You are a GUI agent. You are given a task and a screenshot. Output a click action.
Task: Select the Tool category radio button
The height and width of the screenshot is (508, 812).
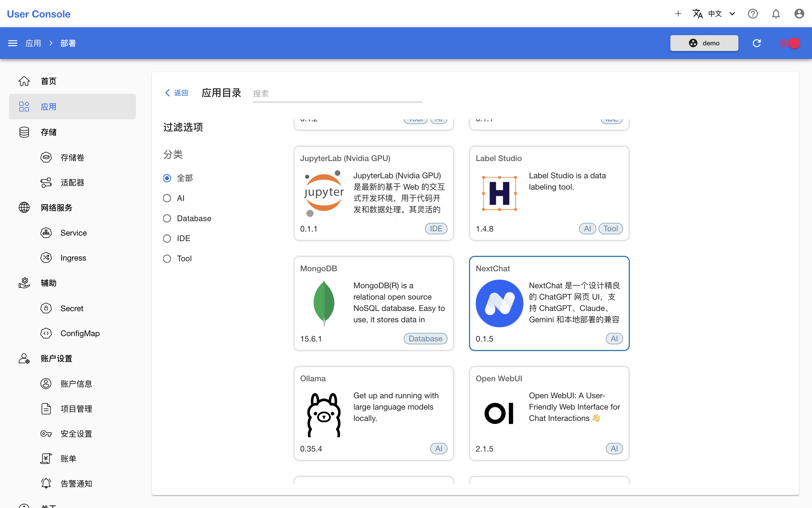coord(167,259)
